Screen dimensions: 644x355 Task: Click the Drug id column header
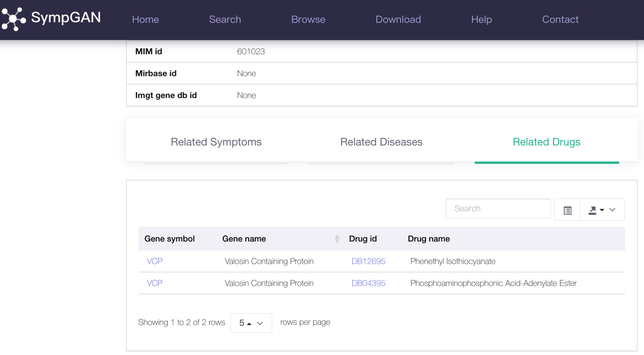click(x=363, y=239)
